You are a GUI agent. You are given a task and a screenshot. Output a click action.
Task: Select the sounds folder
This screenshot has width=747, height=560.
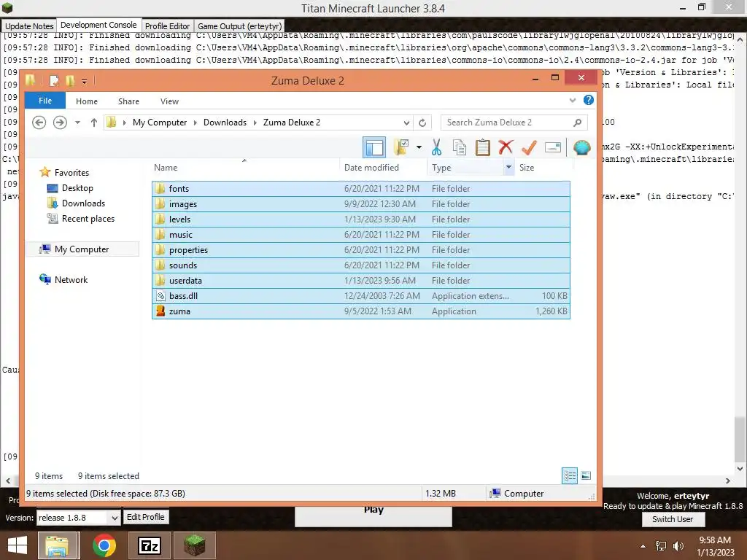(x=360, y=265)
